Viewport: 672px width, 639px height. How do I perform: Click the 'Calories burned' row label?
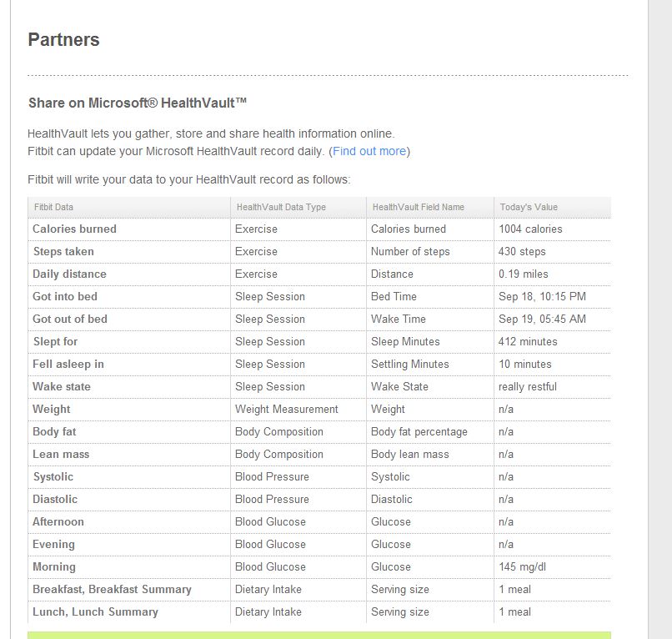(x=74, y=229)
